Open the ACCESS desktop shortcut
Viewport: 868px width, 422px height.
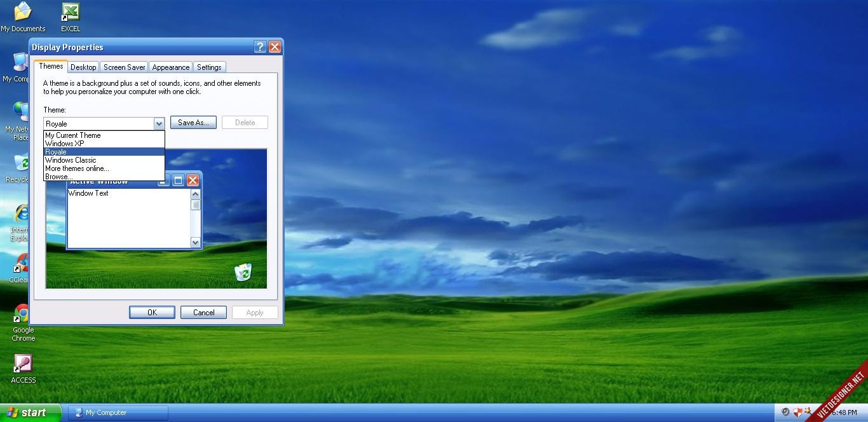[23, 369]
